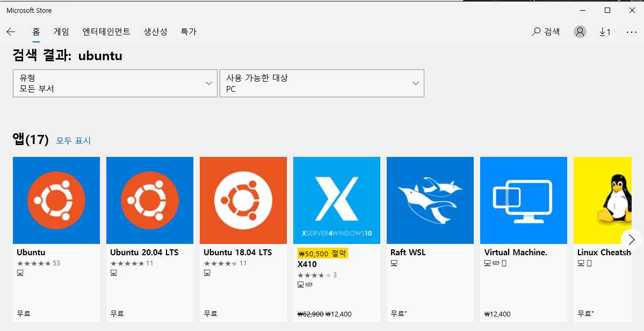Open the 엔터테인먼트 tab
The image size is (644, 331).
(106, 32)
